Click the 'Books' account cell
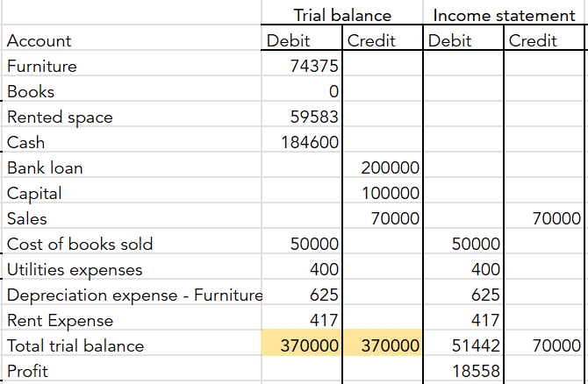 coord(132,89)
